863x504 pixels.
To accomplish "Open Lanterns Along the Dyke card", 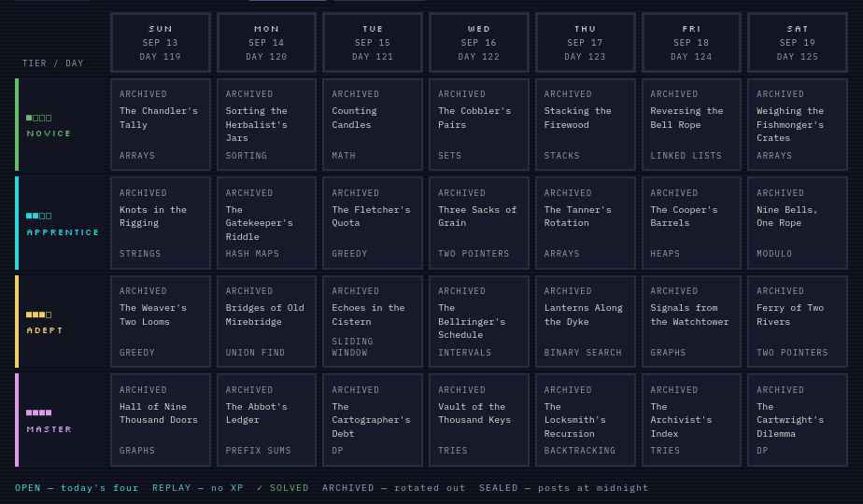I will pyautogui.click(x=585, y=321).
